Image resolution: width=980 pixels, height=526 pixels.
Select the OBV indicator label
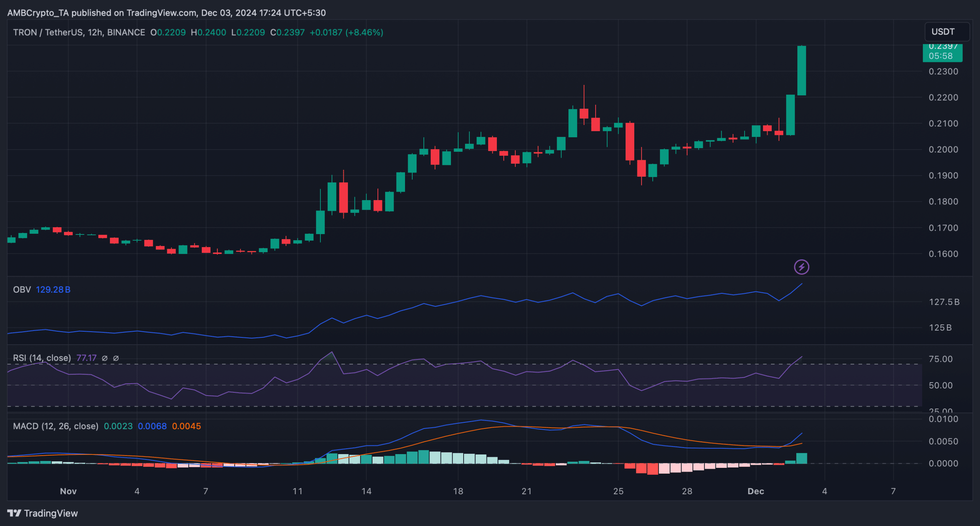[x=22, y=290]
